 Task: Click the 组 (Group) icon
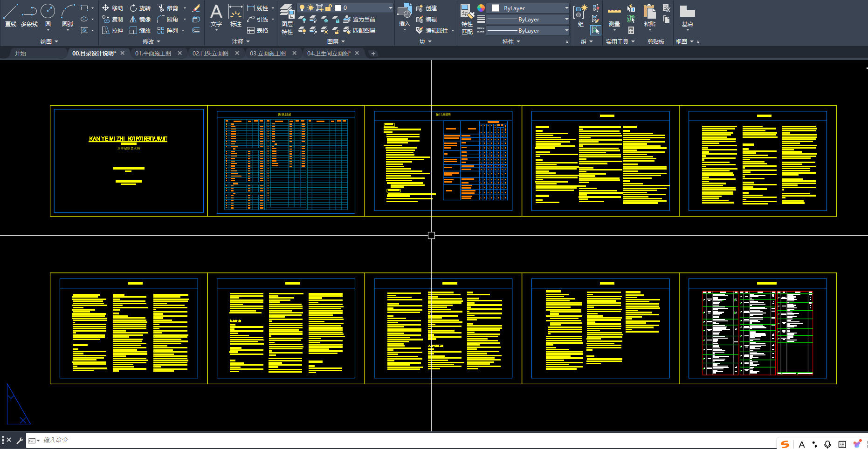tap(580, 15)
